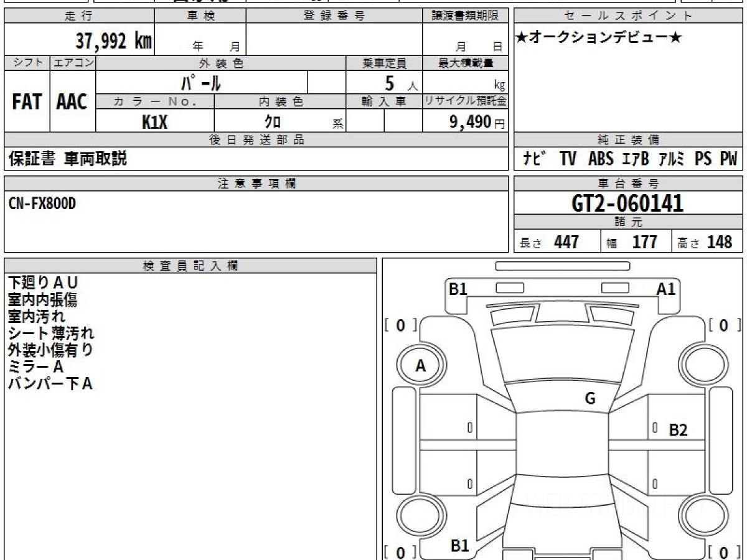This screenshot has height=560, width=747.
Task: Click the A1 mark on the car diagram
Action: [666, 289]
